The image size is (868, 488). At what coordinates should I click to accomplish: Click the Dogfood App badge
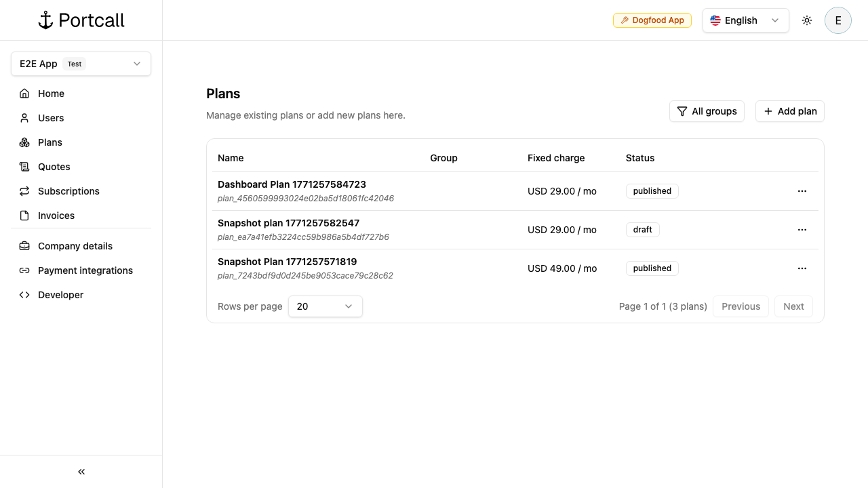tap(652, 20)
